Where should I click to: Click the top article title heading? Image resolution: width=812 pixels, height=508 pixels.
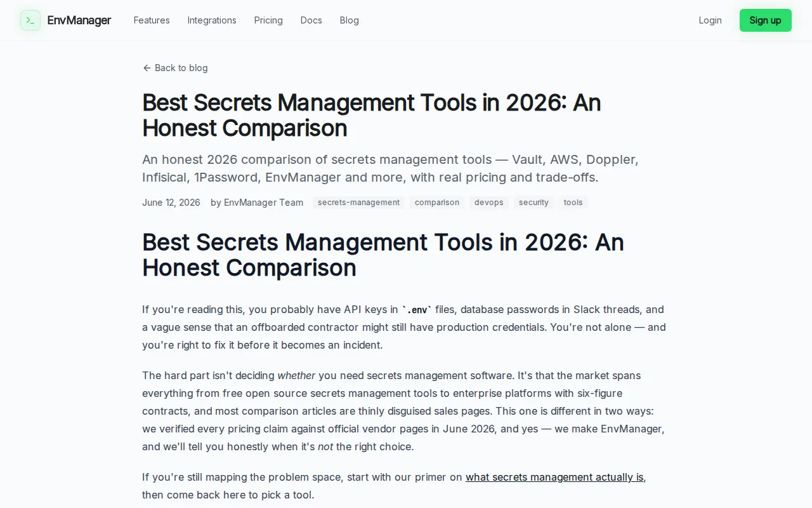coord(372,115)
